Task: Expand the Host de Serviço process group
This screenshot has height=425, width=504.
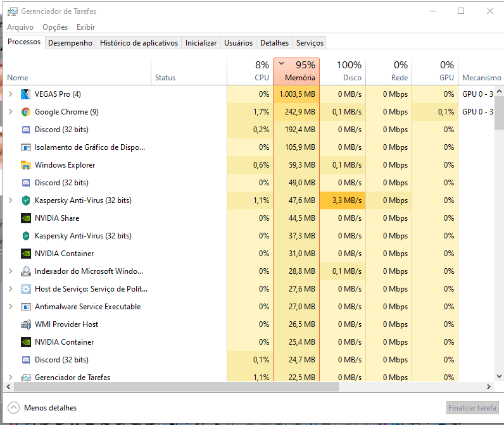Action: 10,289
